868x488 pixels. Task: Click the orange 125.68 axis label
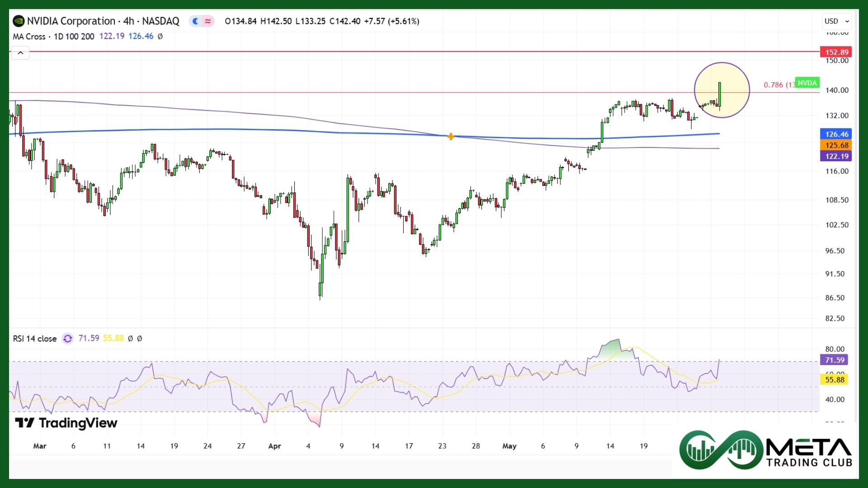[x=836, y=145]
